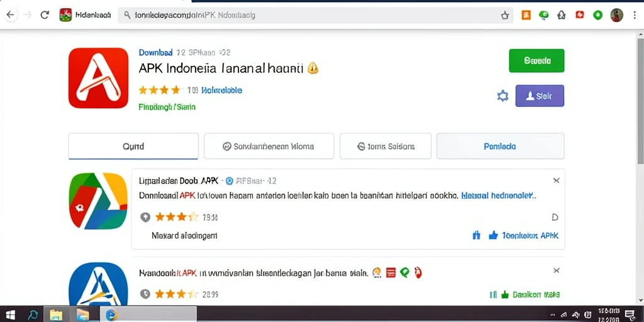Click the purple Stolr button
The width and height of the screenshot is (644, 322).
[539, 96]
